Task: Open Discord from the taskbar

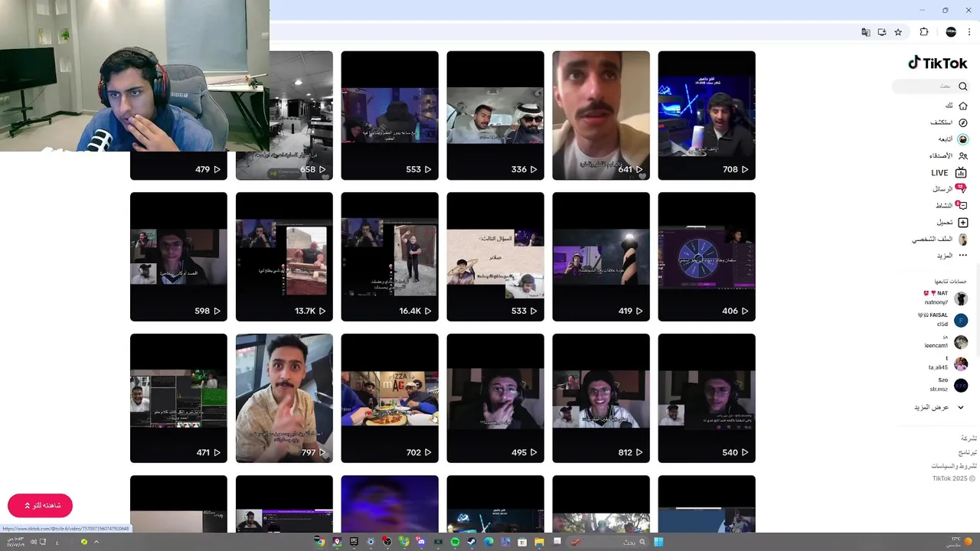Action: (421, 542)
